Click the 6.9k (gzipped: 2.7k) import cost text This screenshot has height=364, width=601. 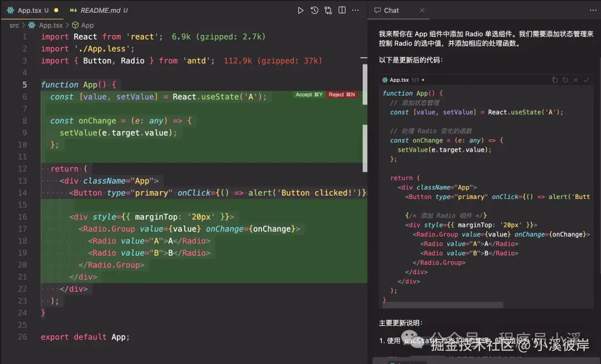tap(219, 37)
